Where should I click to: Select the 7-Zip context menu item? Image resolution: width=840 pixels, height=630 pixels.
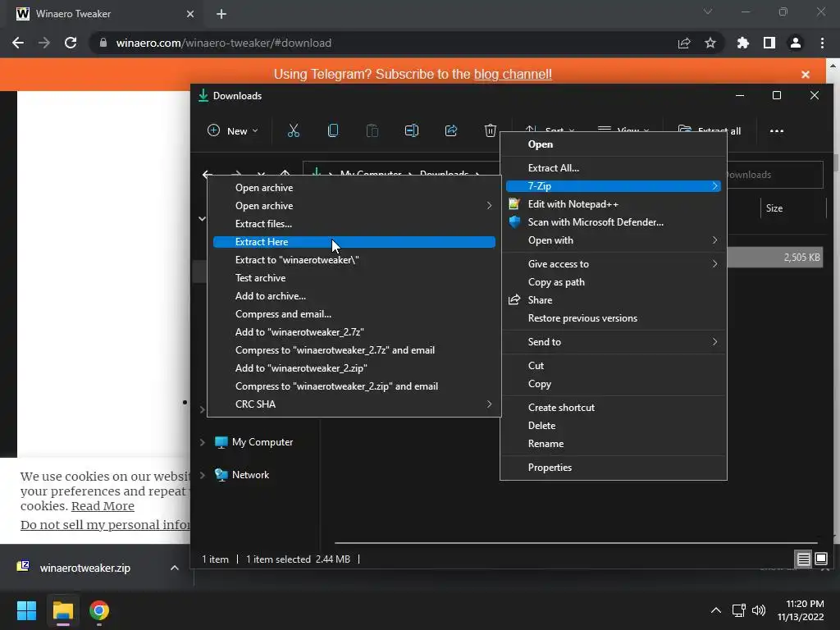point(614,186)
